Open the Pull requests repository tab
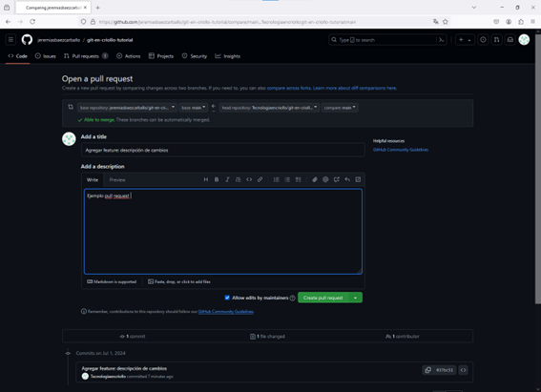This screenshot has height=392, width=541. [x=86, y=56]
